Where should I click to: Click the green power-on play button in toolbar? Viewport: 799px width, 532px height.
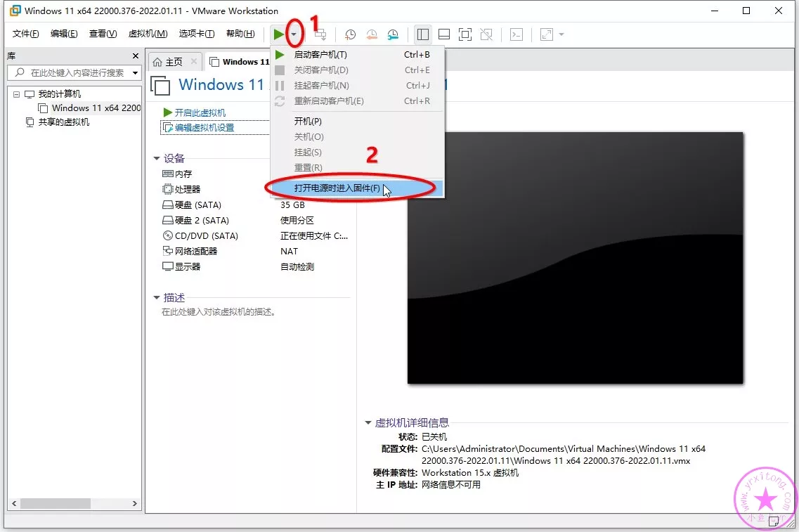[x=279, y=34]
